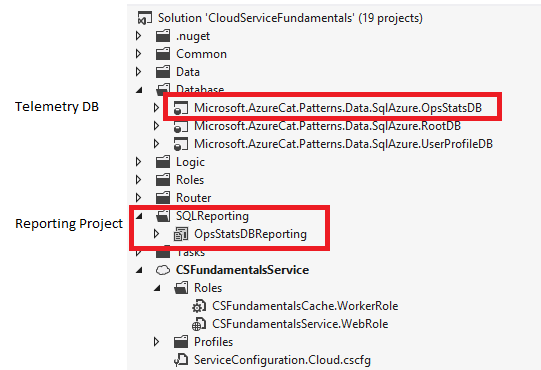Expand the .nuget folder
Image resolution: width=541 pixels, height=370 pixels.
tap(139, 36)
